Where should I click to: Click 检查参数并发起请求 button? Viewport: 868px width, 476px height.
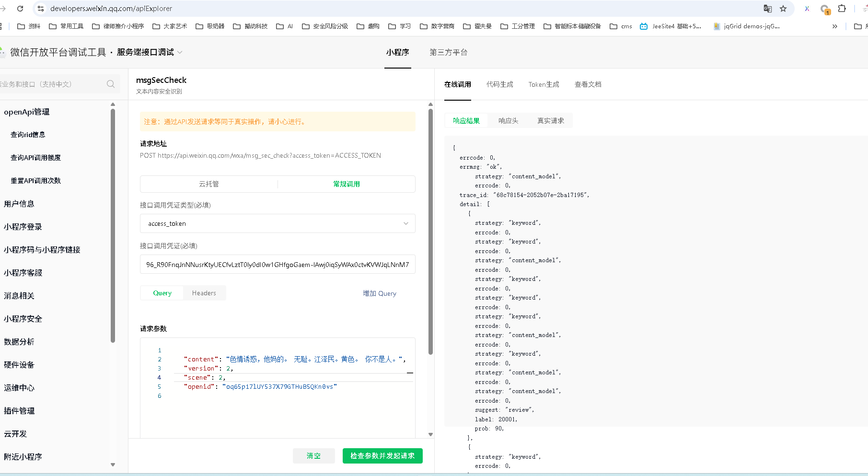(382, 456)
